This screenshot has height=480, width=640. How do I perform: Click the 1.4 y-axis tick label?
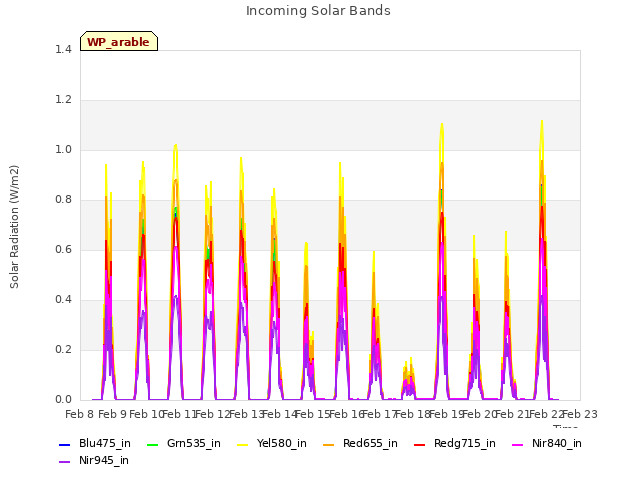pos(63,49)
